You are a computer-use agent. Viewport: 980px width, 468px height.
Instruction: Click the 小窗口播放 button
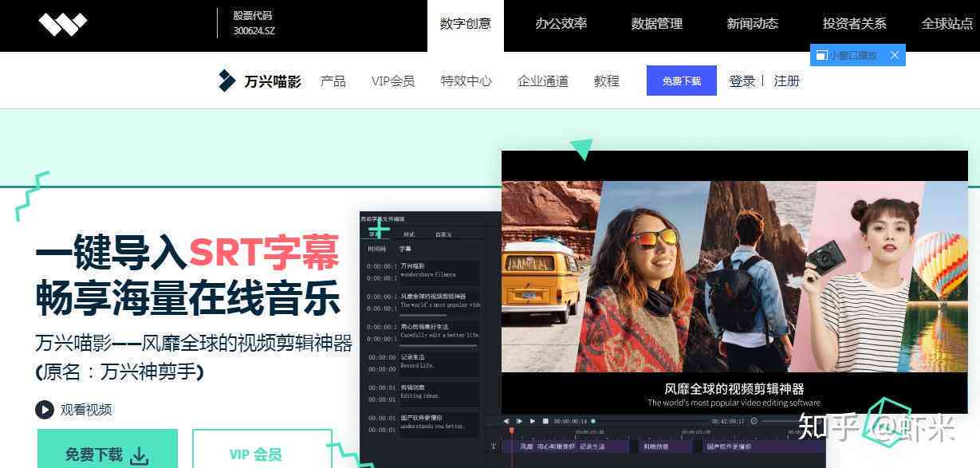pyautogui.click(x=858, y=55)
